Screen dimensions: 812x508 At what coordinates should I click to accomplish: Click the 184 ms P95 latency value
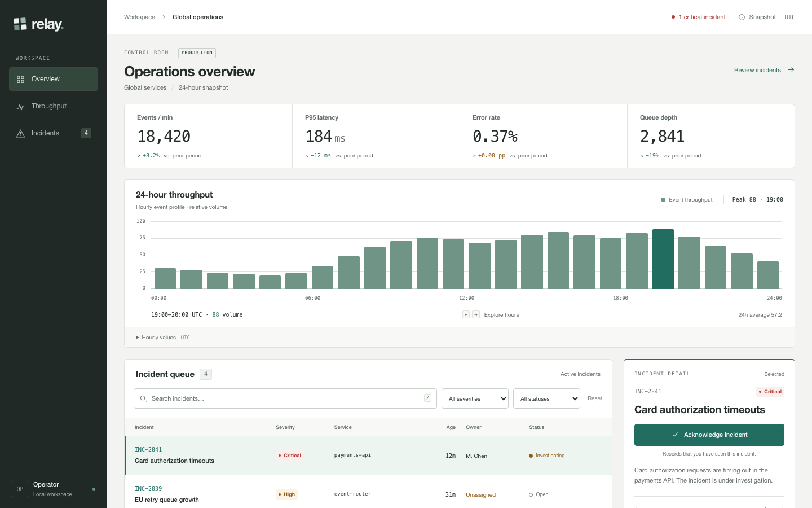click(x=325, y=137)
